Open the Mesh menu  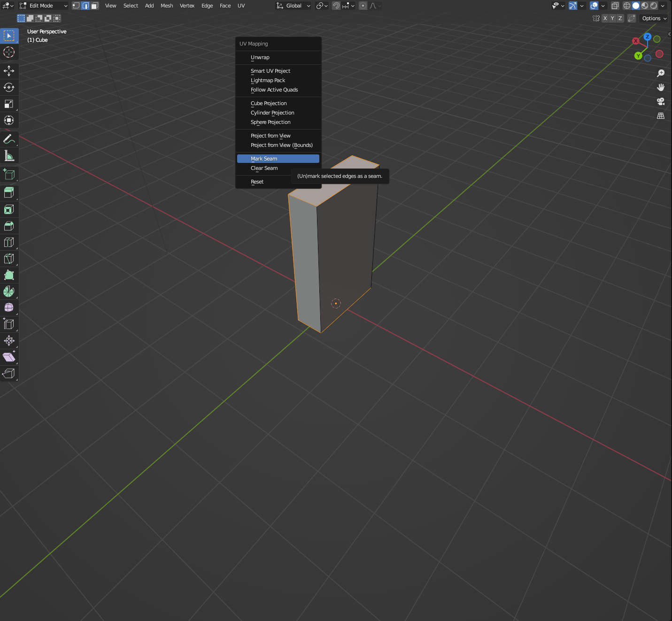[167, 6]
